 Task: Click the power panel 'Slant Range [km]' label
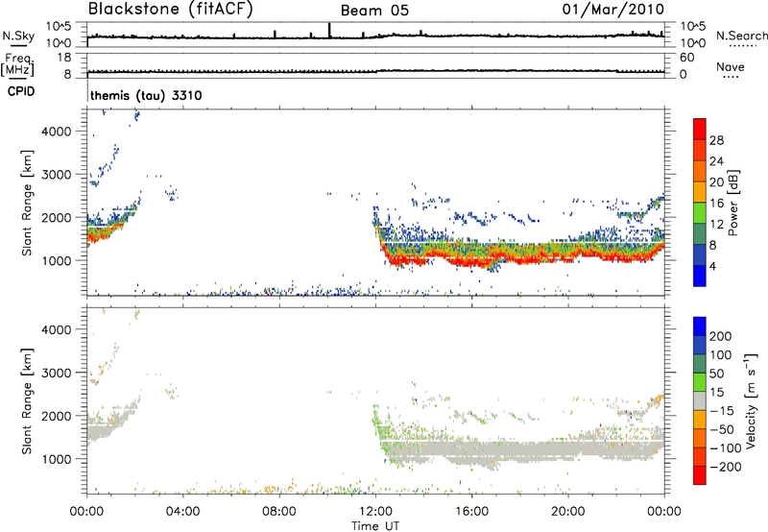click(x=27, y=203)
